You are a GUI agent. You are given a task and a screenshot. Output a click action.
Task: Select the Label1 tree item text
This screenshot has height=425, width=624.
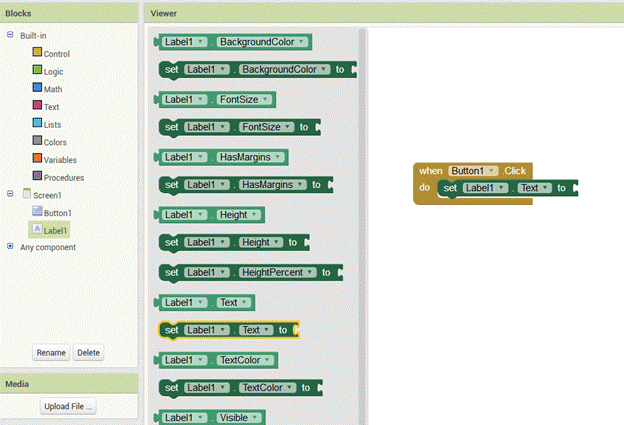55,231
